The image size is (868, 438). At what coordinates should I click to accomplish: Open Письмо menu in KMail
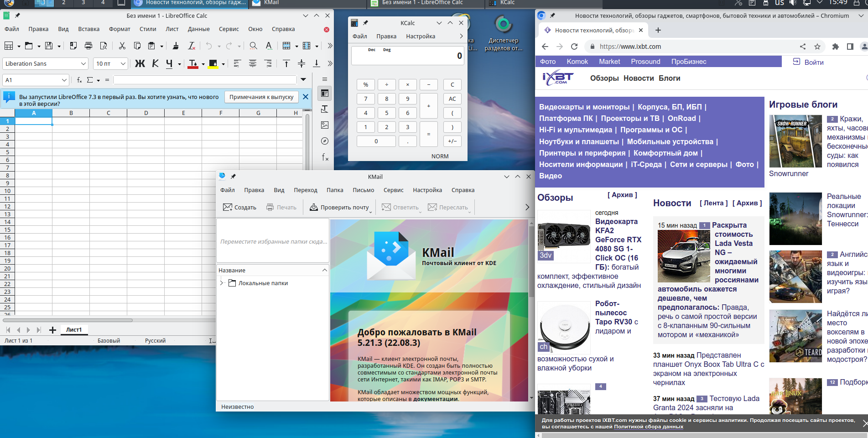tap(363, 190)
